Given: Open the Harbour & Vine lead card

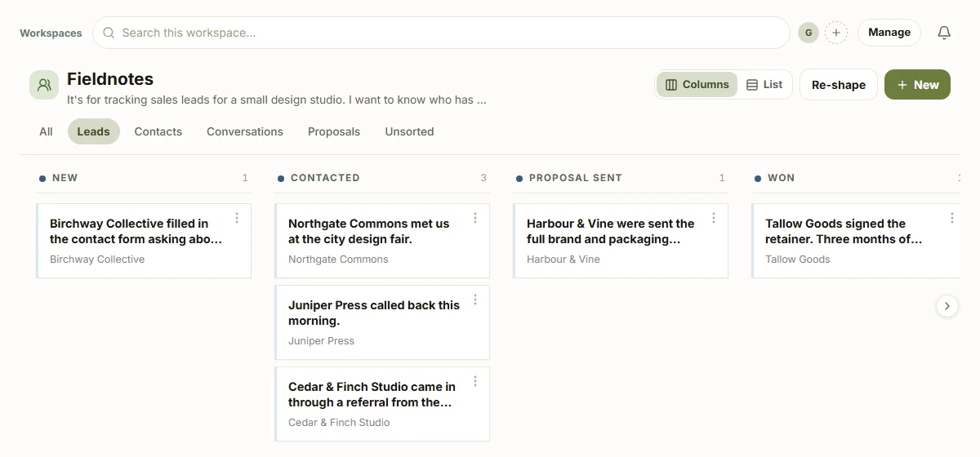Looking at the screenshot, I should point(621,241).
